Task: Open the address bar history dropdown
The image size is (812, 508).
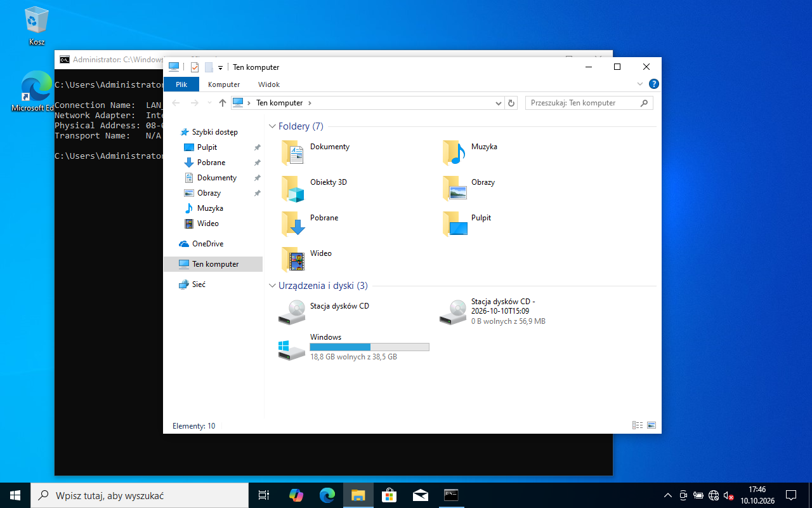Action: pyautogui.click(x=499, y=103)
